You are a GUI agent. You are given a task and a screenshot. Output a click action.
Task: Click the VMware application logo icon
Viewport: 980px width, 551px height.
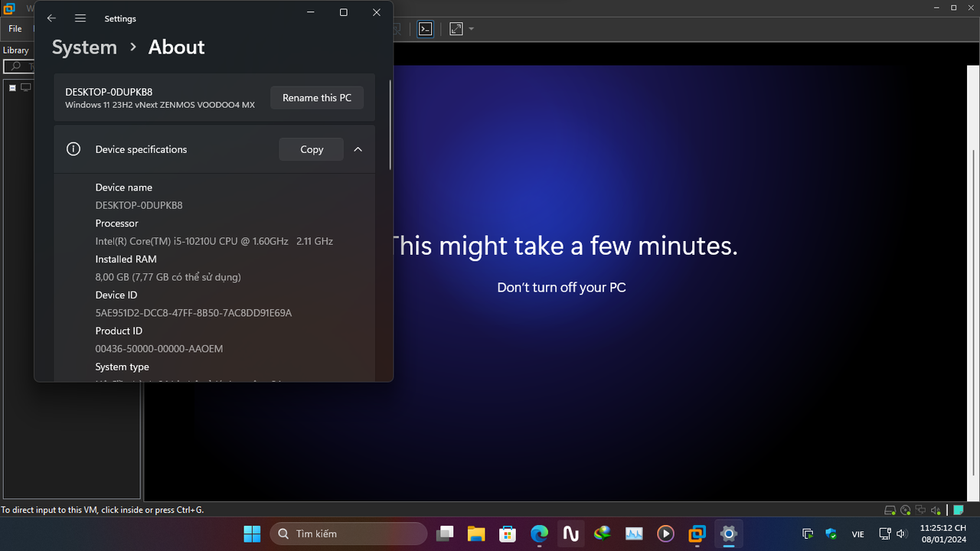coord(9,9)
